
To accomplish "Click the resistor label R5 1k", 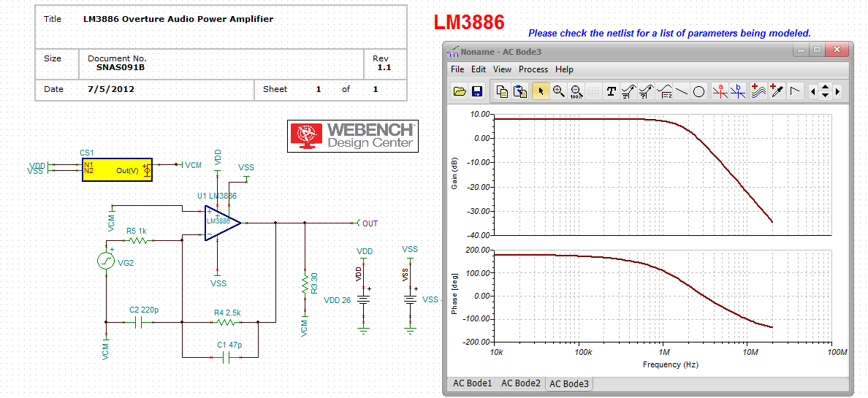I will click(135, 231).
